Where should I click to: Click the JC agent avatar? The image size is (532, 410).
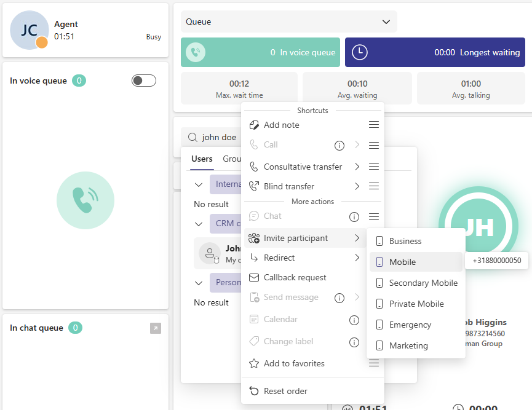(30, 30)
